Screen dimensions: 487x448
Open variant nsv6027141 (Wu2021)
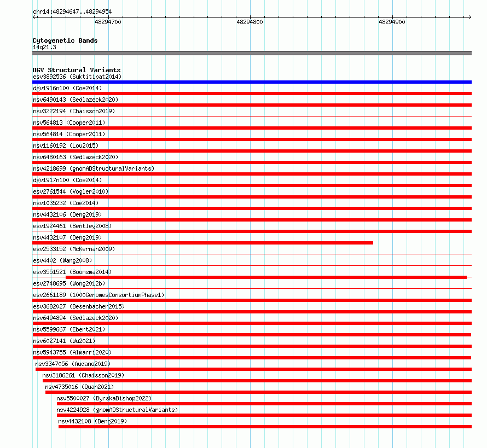[64, 341]
